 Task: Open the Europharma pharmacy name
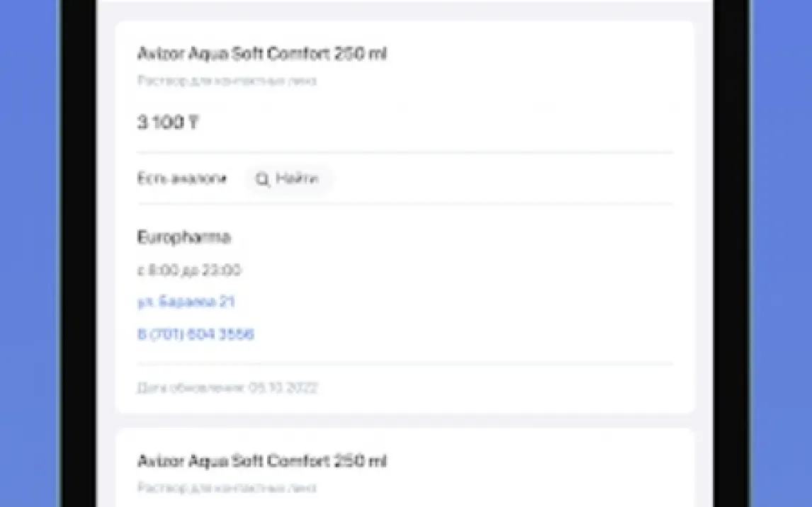(184, 237)
